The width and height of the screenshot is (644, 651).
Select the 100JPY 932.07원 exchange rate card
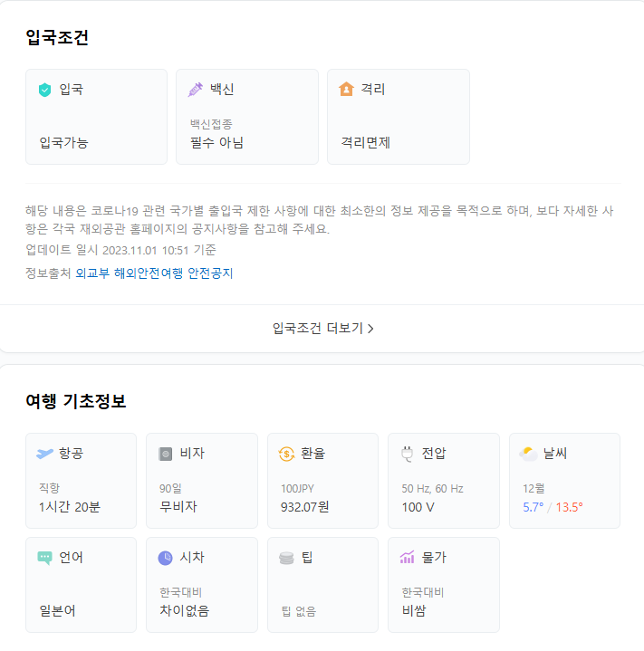coord(322,481)
